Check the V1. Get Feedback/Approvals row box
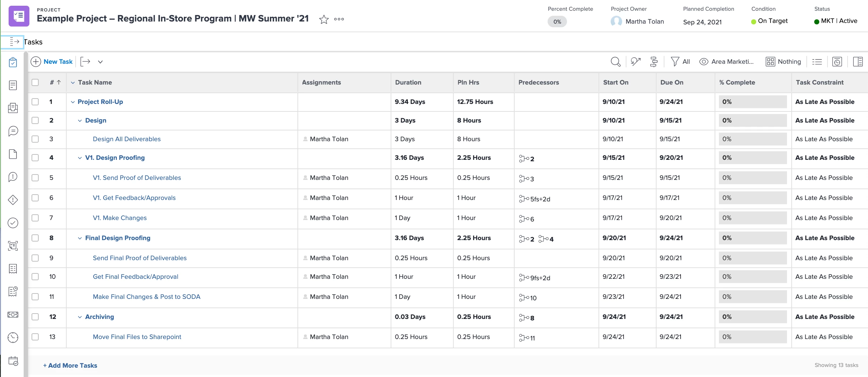Viewport: 868px width, 377px height. click(x=35, y=198)
